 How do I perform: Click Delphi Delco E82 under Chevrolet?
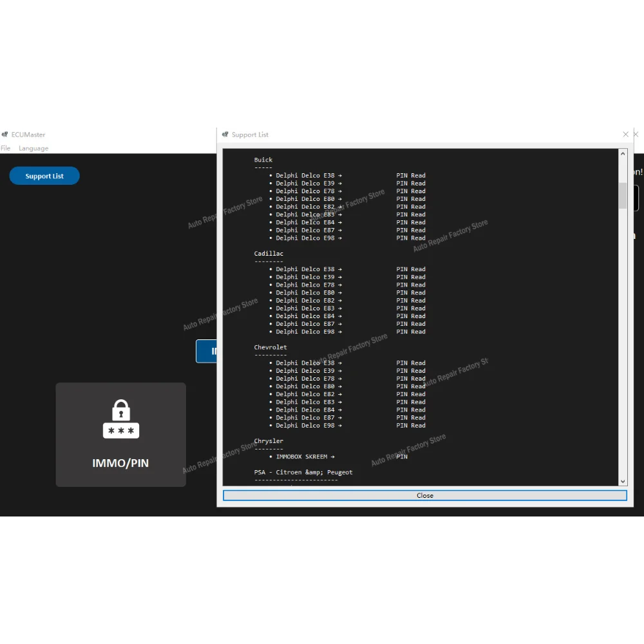pyautogui.click(x=305, y=394)
